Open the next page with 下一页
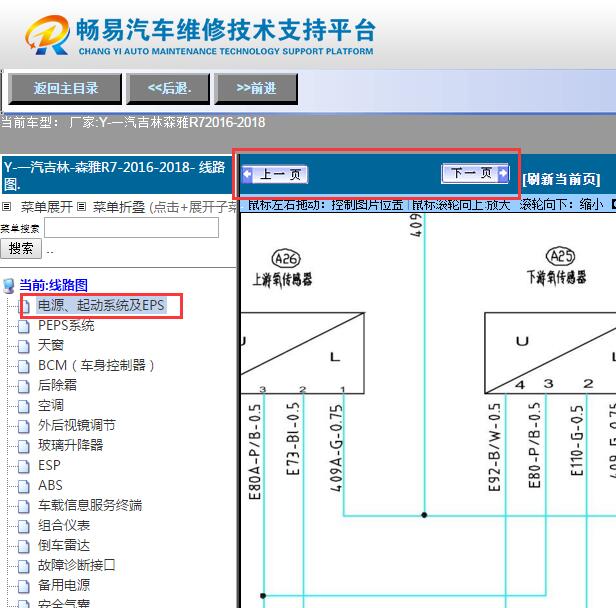This screenshot has height=608, width=616. pos(475,173)
